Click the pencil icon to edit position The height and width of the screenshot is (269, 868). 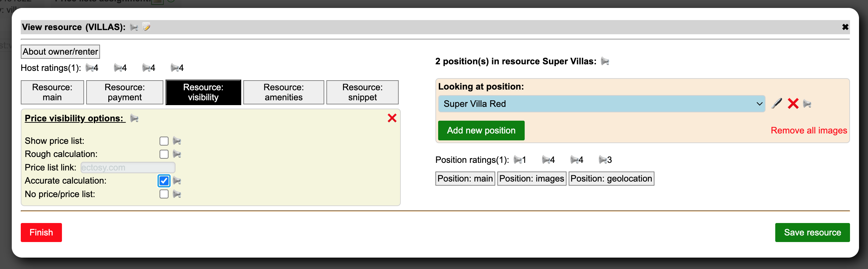(777, 103)
